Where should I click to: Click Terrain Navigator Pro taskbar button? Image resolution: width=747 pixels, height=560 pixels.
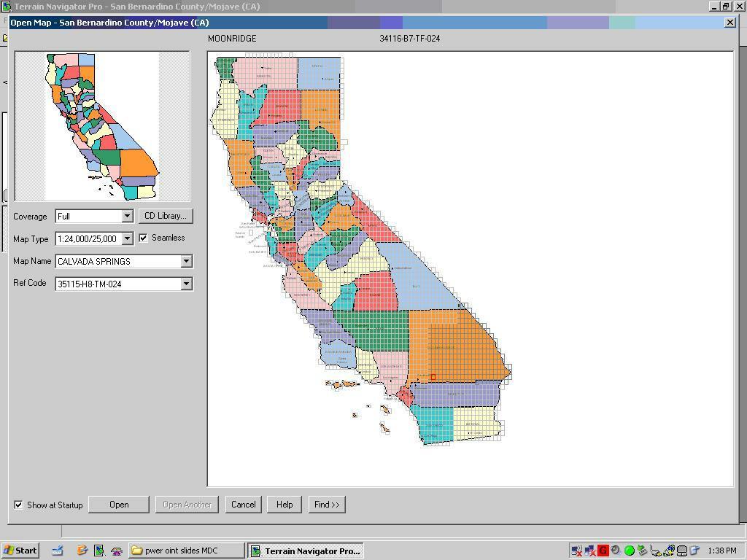306,551
